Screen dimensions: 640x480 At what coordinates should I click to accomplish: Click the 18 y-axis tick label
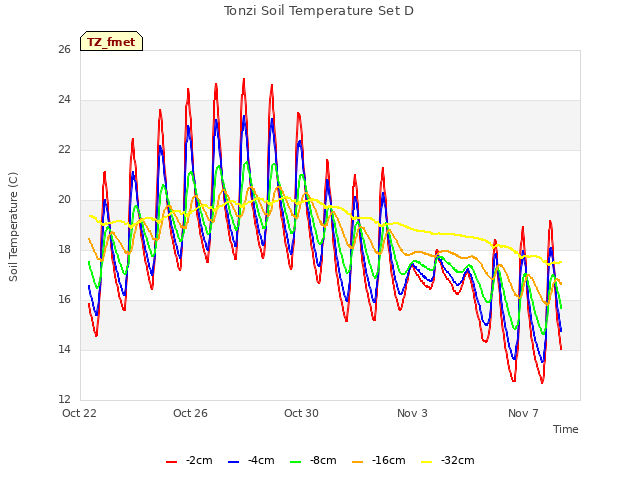(64, 249)
